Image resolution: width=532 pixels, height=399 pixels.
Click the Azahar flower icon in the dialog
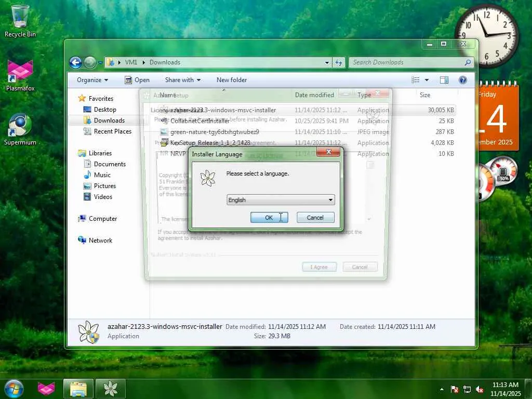208,178
